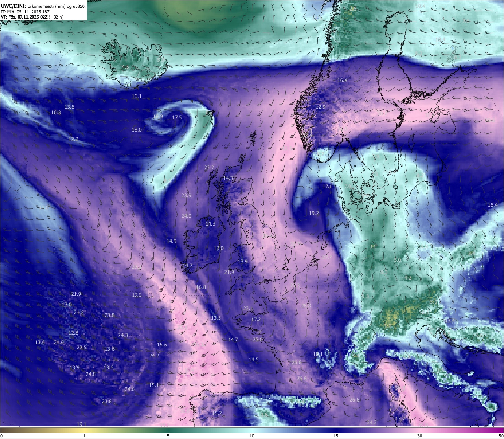The width and height of the screenshot is (504, 439).
Task: Click the 12.8 value on the map
Action: [73, 333]
